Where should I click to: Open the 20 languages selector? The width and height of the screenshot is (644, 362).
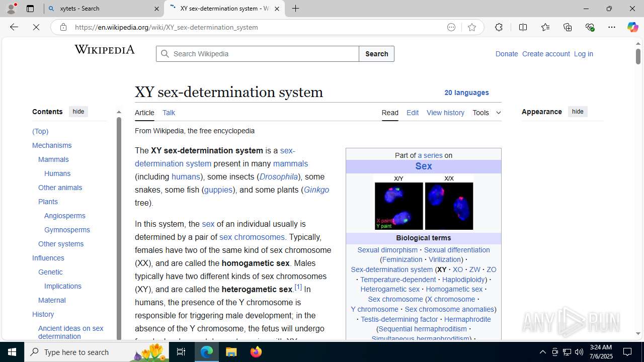[466, 93]
